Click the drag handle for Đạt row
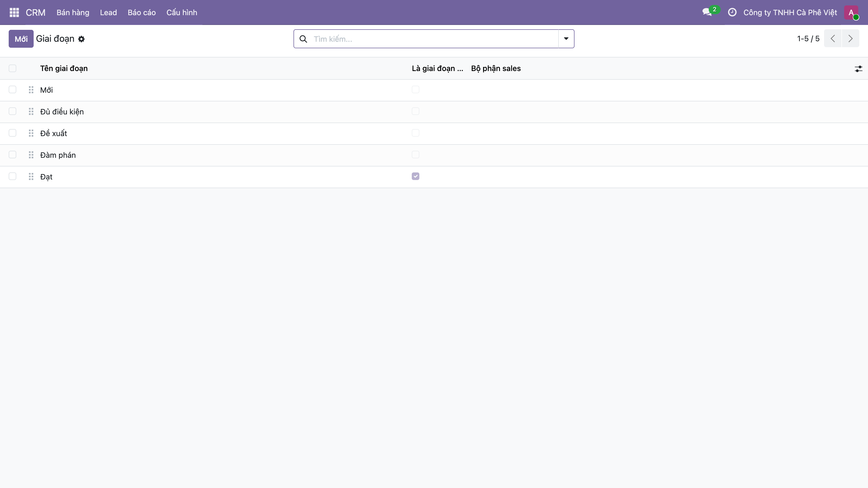Viewport: 868px width, 488px height. (x=31, y=177)
